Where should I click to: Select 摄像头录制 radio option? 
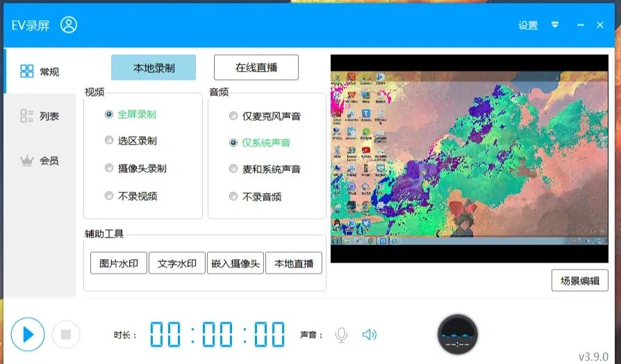pos(135,168)
